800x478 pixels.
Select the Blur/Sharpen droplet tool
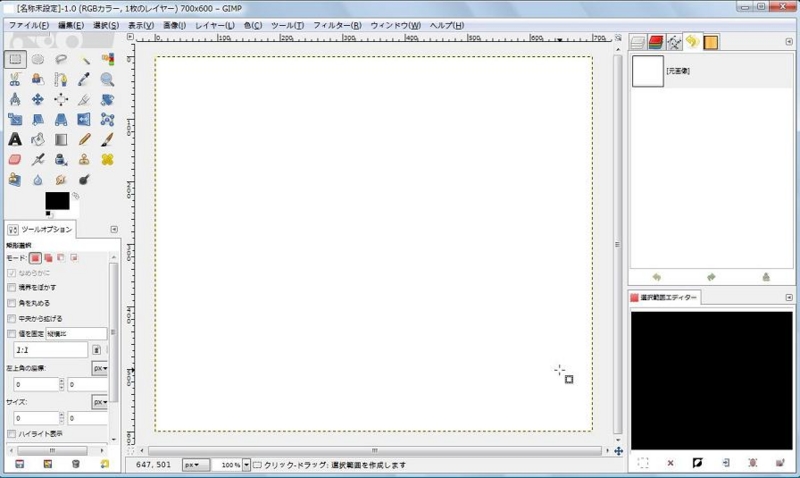38,180
